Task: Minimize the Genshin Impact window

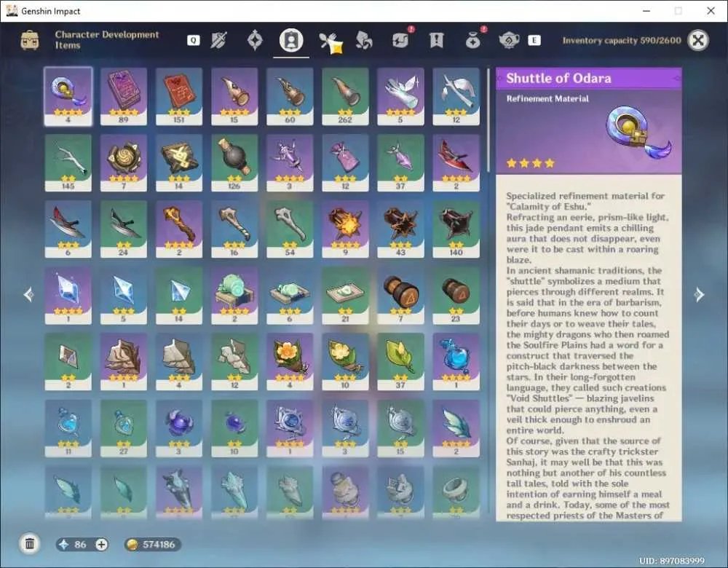Action: (646, 11)
